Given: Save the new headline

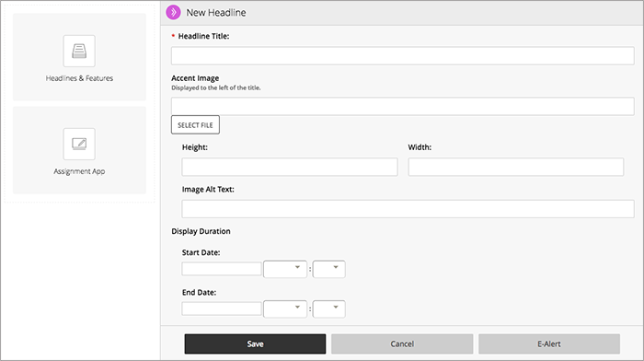Looking at the screenshot, I should coord(255,344).
